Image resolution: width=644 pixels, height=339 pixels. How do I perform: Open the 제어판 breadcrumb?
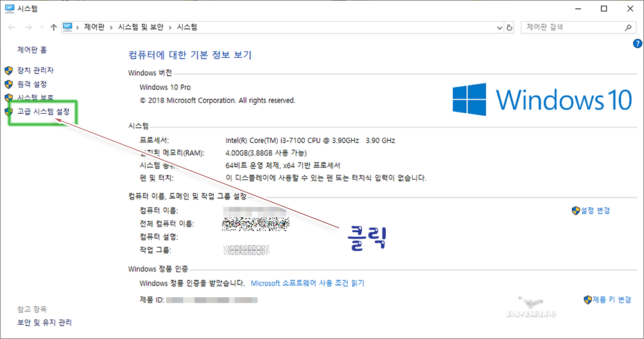click(x=94, y=27)
